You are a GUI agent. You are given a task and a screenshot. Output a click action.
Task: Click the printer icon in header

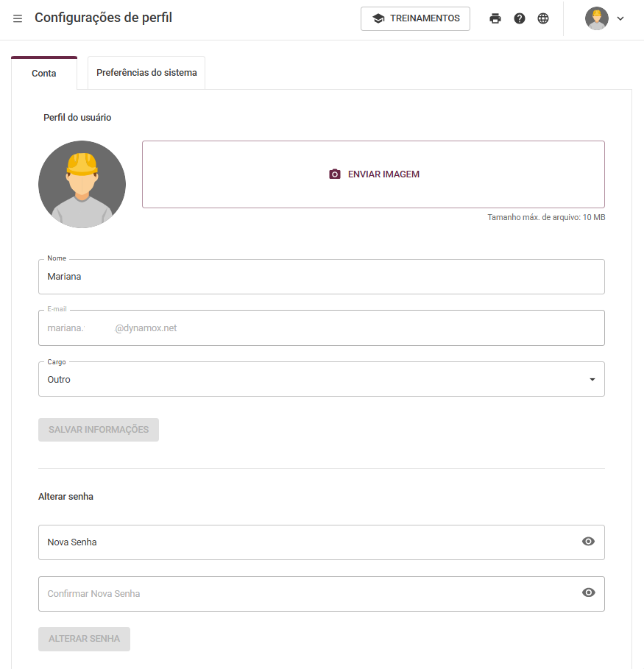point(495,18)
